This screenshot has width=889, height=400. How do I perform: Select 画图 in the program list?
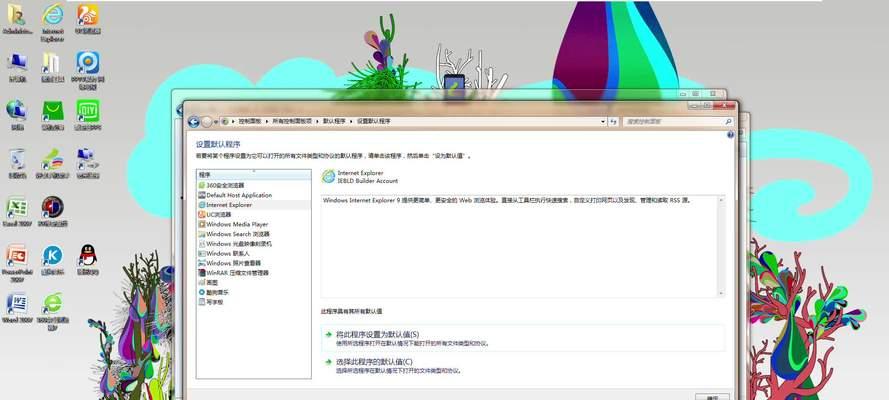click(254, 282)
